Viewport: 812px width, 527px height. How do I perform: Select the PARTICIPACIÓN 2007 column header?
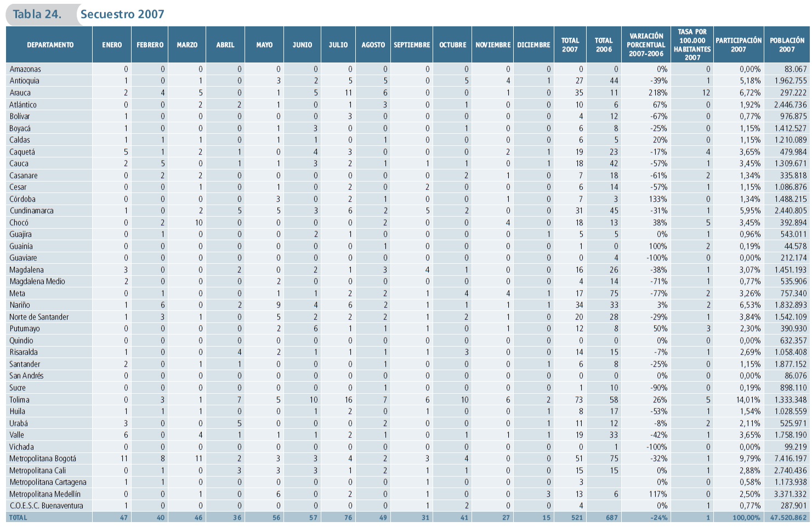[x=738, y=45]
